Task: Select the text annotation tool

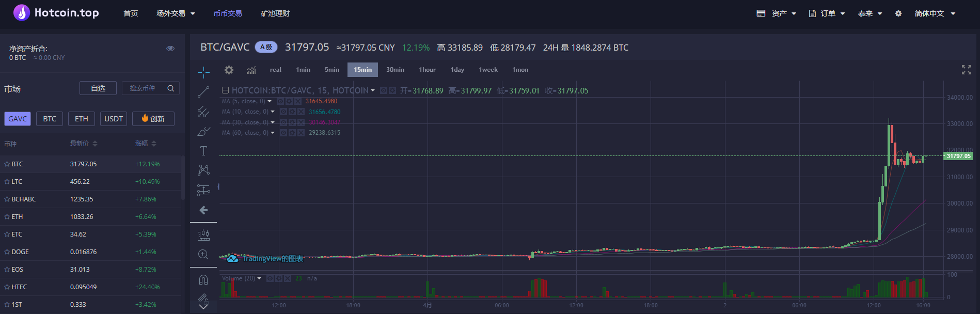Action: pyautogui.click(x=203, y=151)
